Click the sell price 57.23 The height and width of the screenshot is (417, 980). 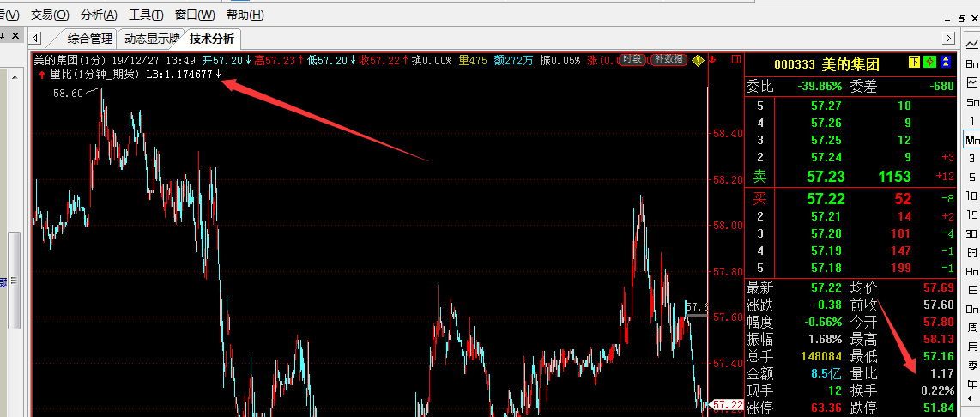pyautogui.click(x=826, y=177)
